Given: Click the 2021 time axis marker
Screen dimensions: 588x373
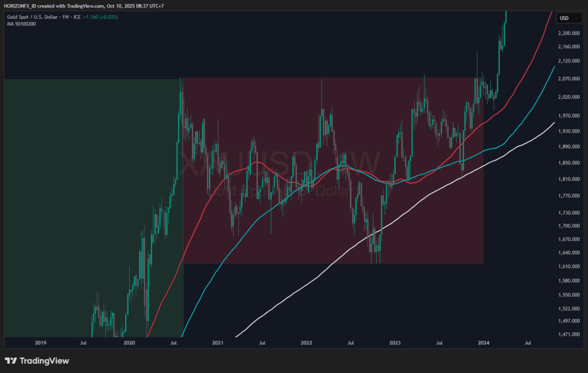Looking at the screenshot, I should 218,343.
